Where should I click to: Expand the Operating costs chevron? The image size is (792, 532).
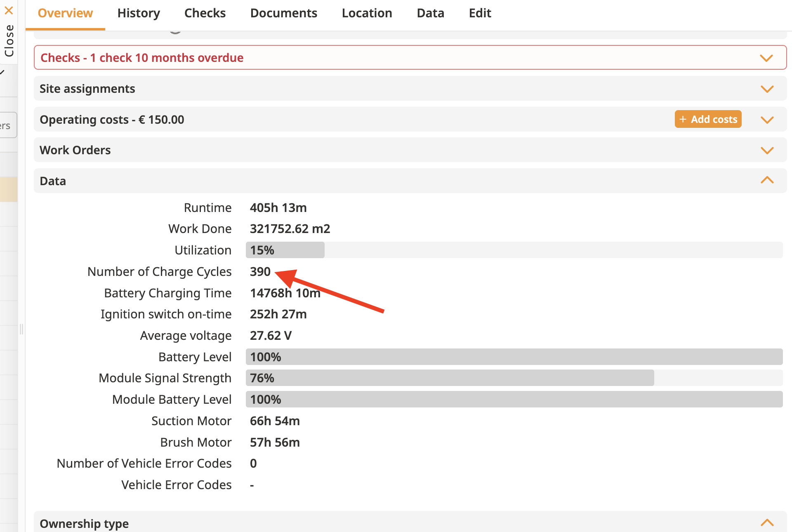[767, 120]
